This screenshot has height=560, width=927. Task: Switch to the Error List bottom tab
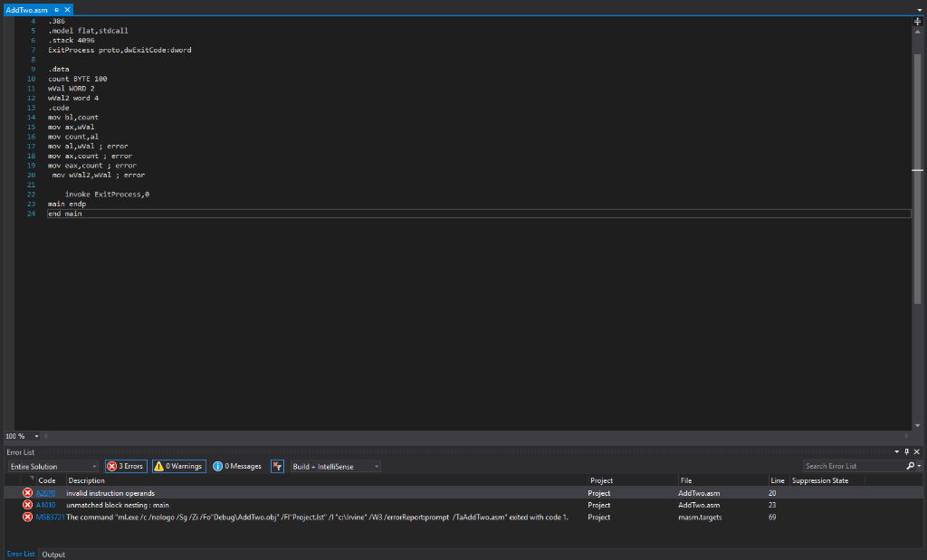pos(21,554)
